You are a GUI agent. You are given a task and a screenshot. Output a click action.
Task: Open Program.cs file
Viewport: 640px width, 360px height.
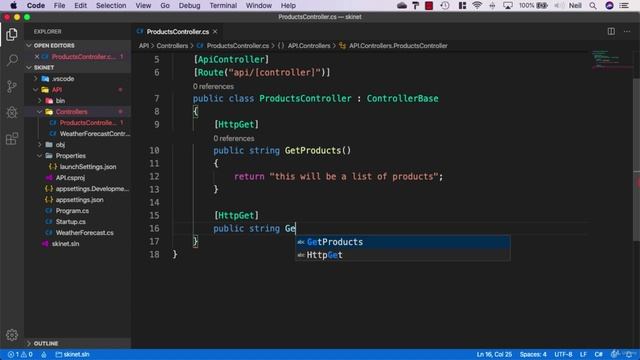[x=72, y=211]
